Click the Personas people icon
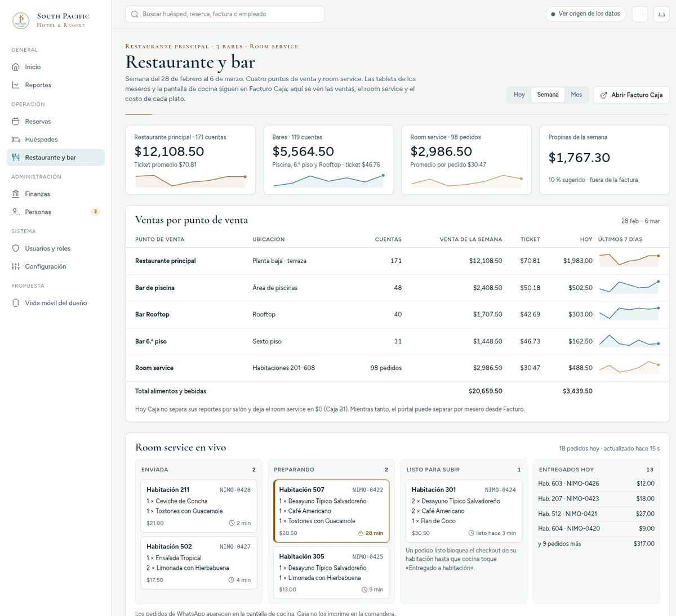676x616 pixels. [x=16, y=212]
